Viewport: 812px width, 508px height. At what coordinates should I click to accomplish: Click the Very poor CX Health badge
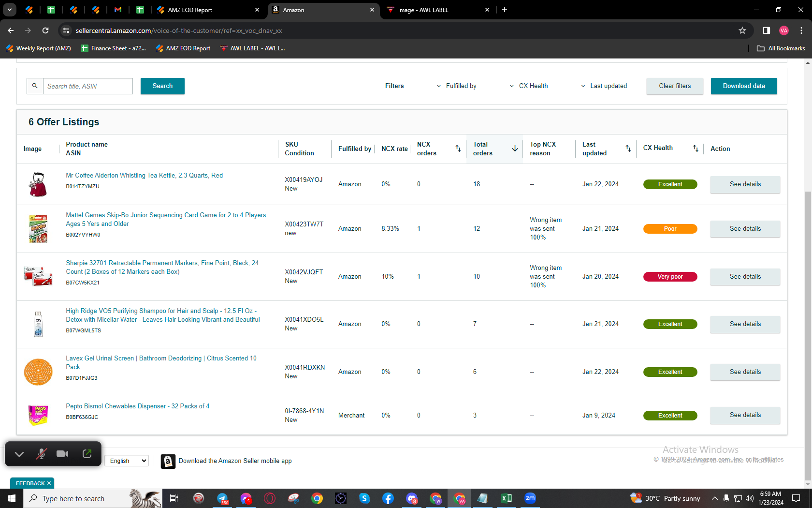[x=670, y=277]
